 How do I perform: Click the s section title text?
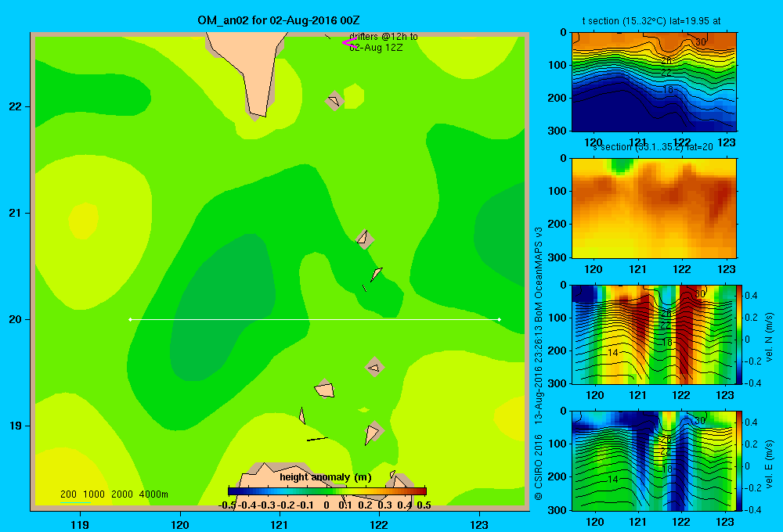tap(653, 147)
